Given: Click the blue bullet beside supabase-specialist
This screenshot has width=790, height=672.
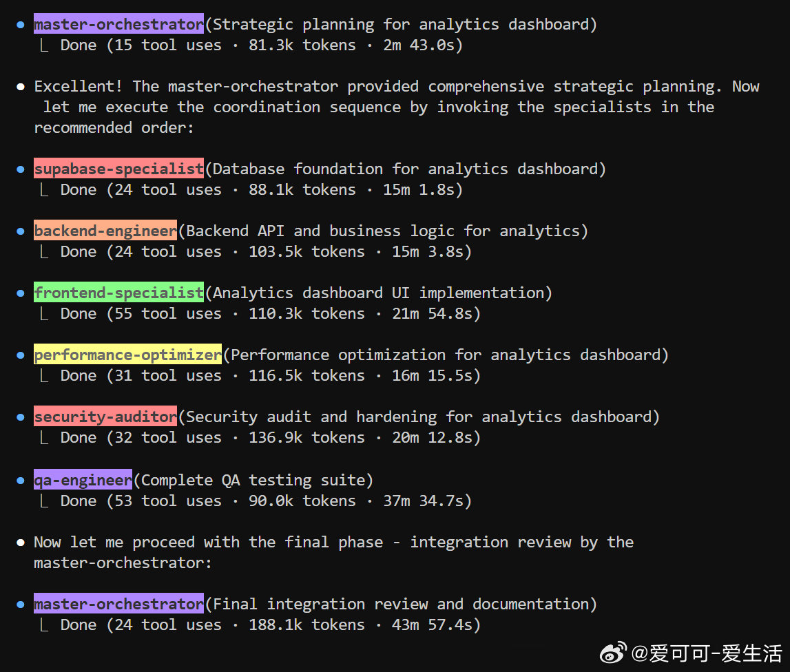Looking at the screenshot, I should (21, 169).
